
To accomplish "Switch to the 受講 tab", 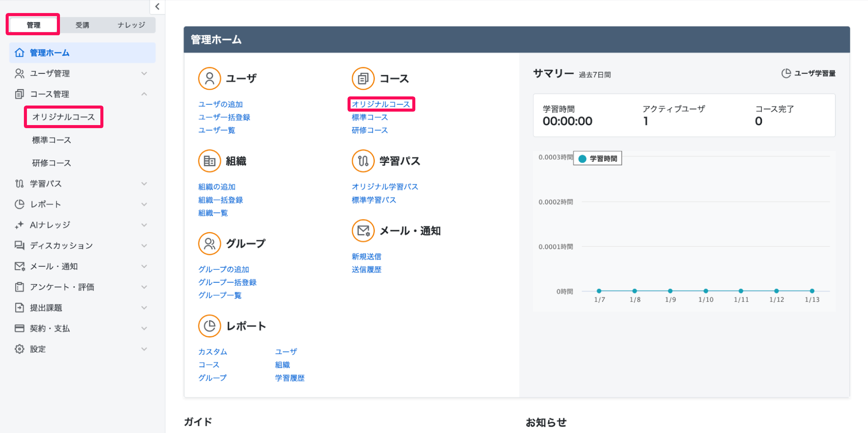I will coord(83,25).
